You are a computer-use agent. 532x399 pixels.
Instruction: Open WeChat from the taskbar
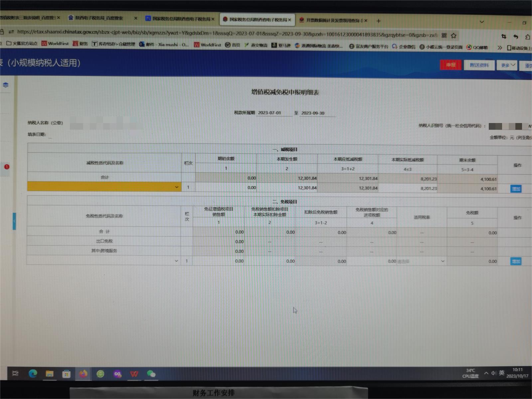click(x=151, y=374)
